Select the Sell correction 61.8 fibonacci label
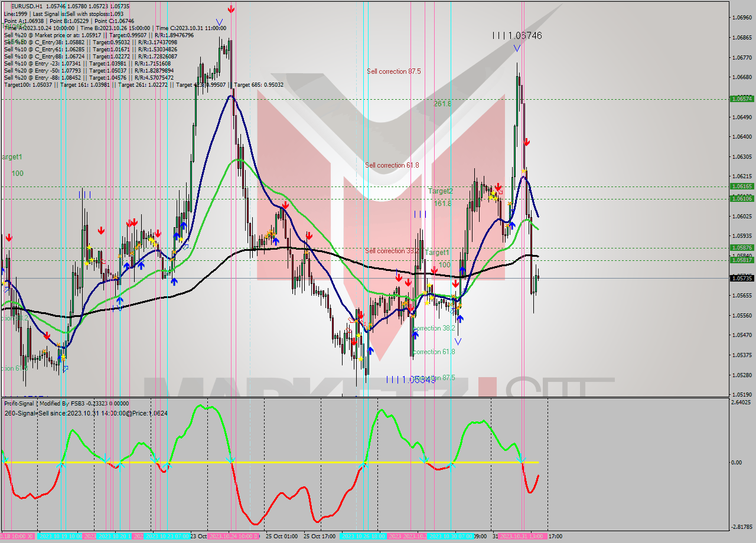Screen dimensions: 756x543 (x=392, y=165)
